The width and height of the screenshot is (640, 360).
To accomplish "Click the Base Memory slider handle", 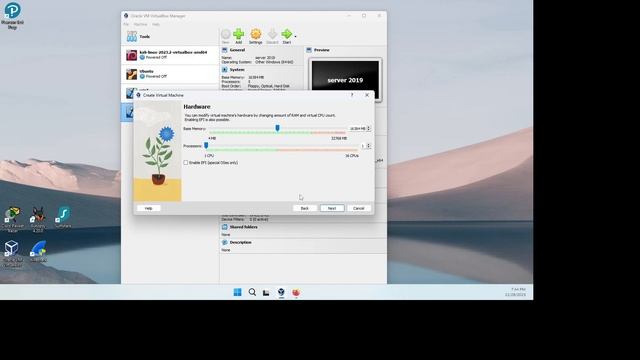I will (278, 129).
